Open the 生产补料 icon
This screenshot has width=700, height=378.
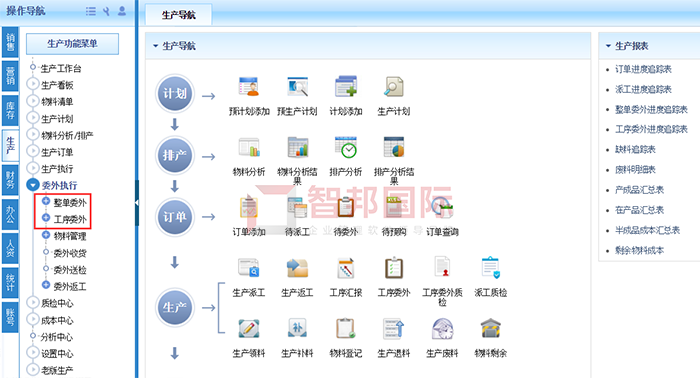(x=297, y=328)
